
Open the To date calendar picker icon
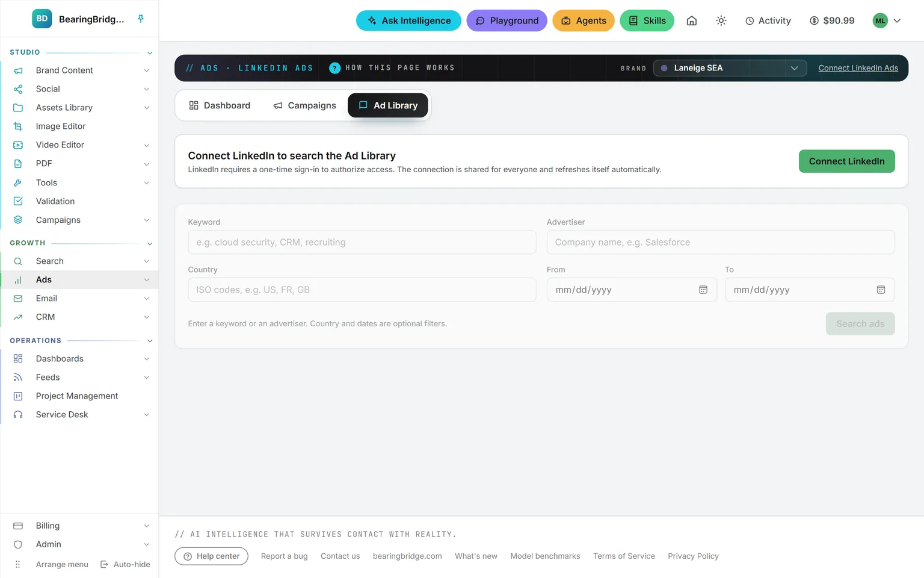coord(881,290)
